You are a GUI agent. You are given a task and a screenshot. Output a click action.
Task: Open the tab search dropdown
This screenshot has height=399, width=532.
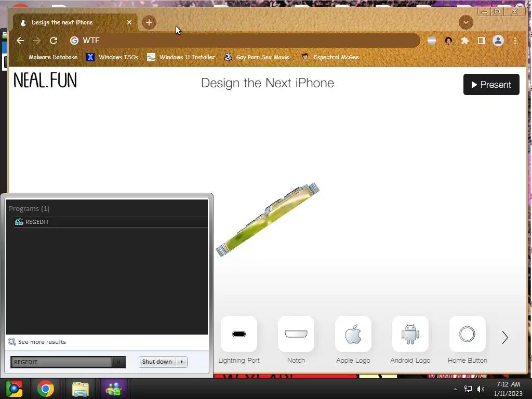[466, 22]
